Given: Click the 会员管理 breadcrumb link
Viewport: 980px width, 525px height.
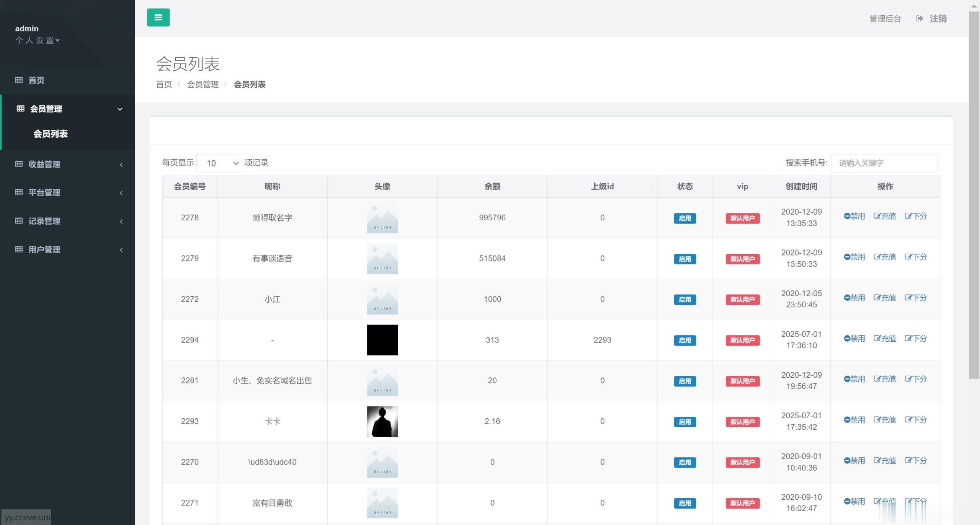Looking at the screenshot, I should tap(203, 85).
